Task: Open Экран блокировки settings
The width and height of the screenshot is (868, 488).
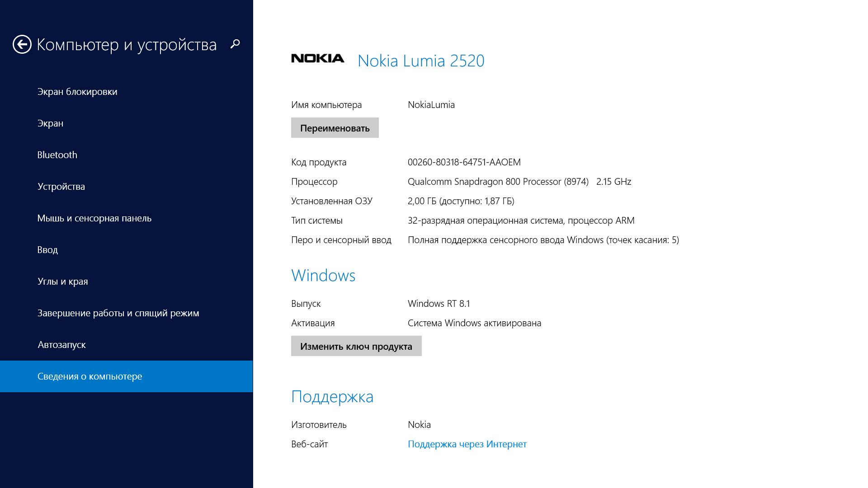Action: 127,92
